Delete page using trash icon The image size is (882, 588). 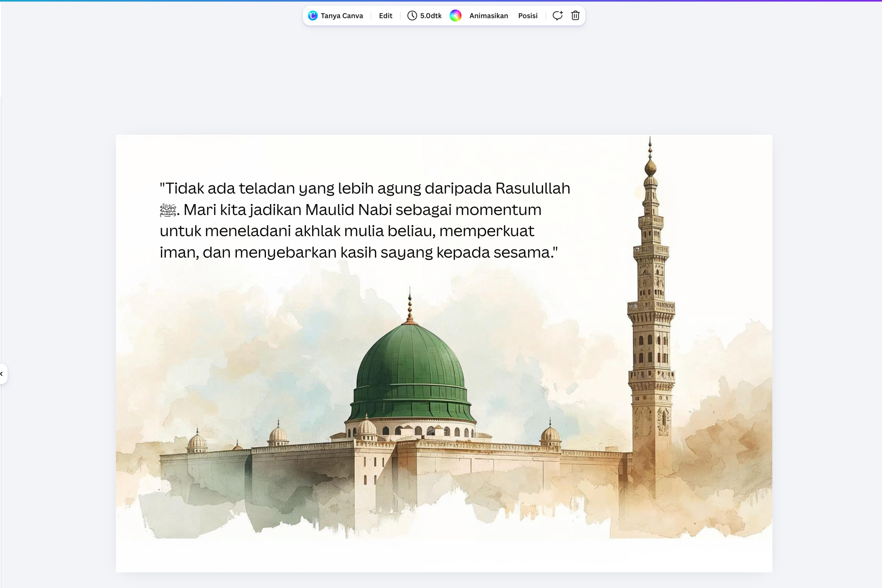pos(575,15)
